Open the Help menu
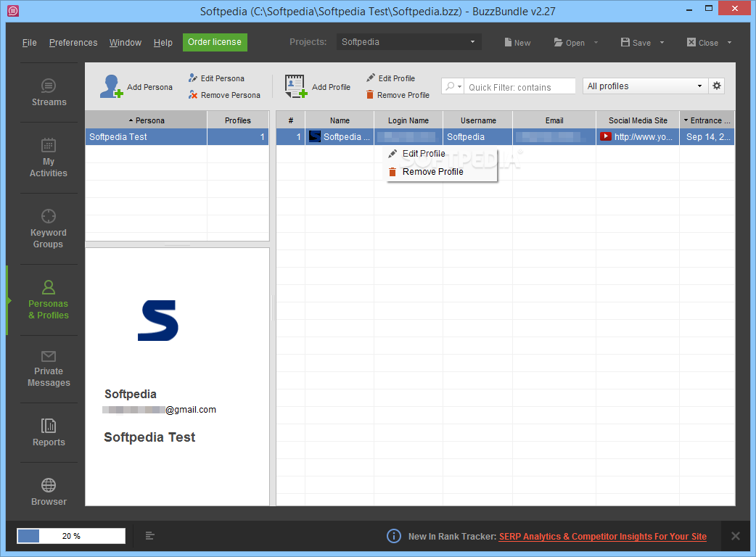 [163, 42]
